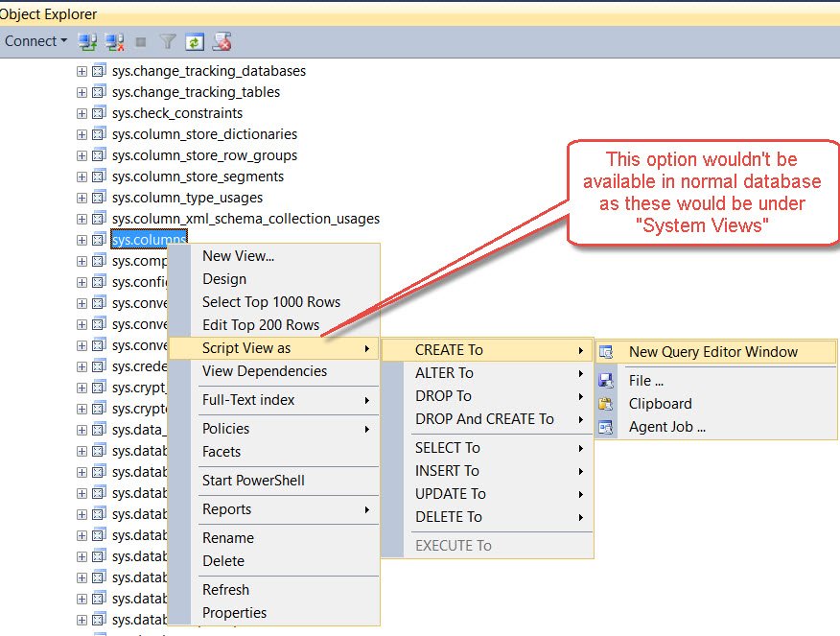
Task: Click the Refresh toolbar icon
Action: click(x=195, y=42)
